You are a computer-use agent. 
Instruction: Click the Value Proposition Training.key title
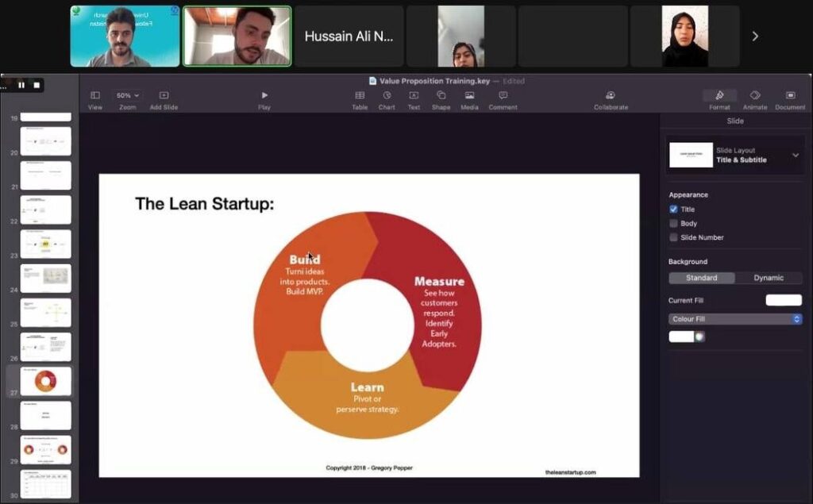(x=434, y=81)
